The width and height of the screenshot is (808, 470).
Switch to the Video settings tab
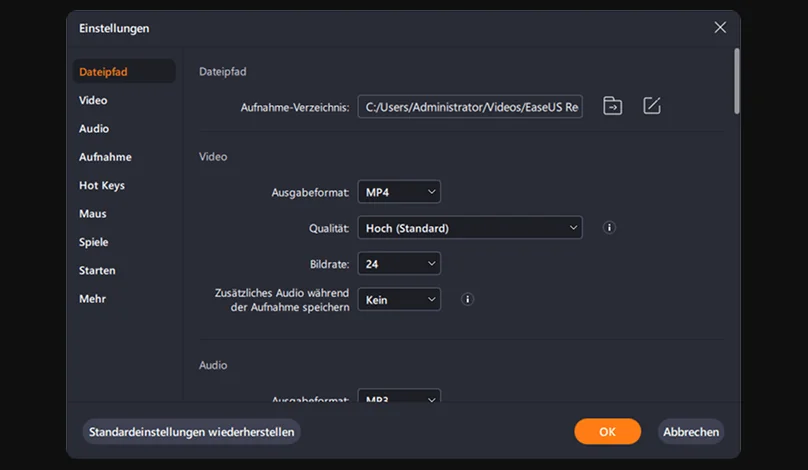click(94, 100)
